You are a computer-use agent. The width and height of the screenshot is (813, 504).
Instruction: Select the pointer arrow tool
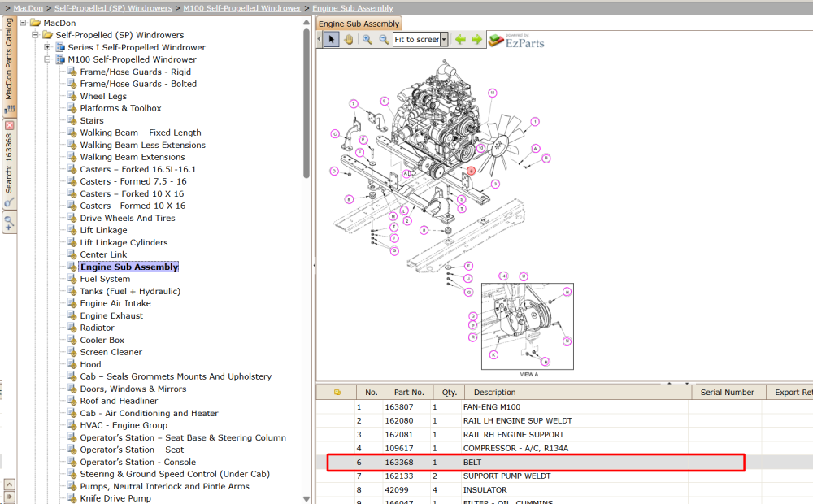332,39
